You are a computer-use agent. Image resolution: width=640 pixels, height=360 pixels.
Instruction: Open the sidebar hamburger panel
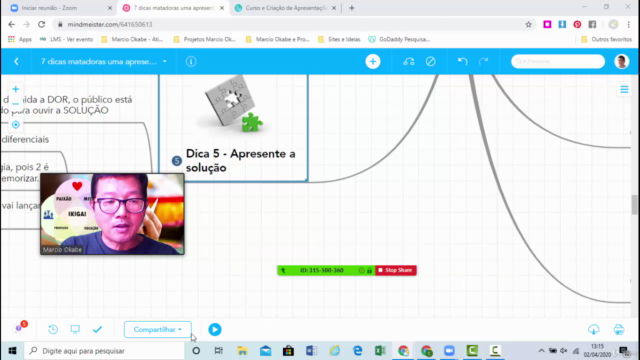coord(624,89)
